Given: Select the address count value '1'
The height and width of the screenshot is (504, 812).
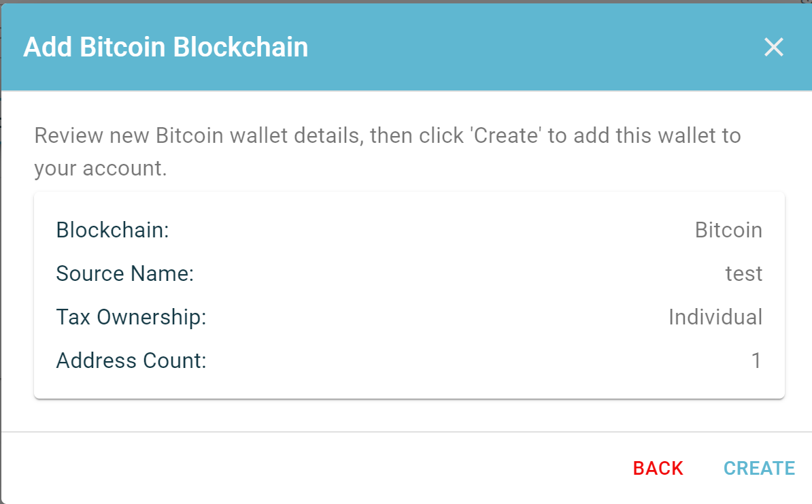Looking at the screenshot, I should 756,360.
